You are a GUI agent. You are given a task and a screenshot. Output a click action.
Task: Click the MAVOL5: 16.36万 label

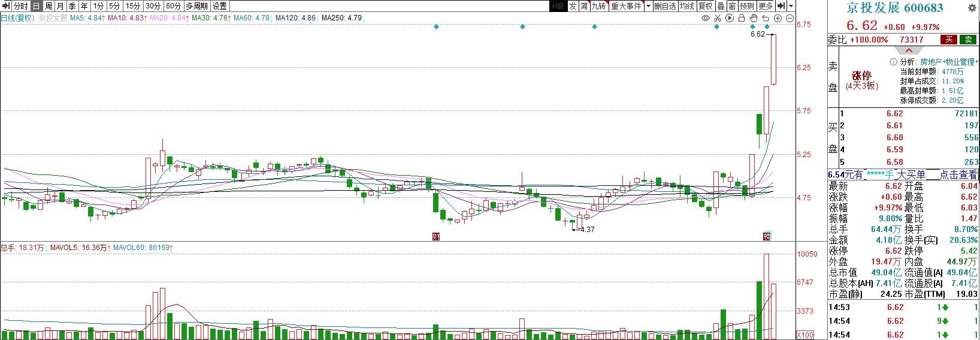point(79,247)
